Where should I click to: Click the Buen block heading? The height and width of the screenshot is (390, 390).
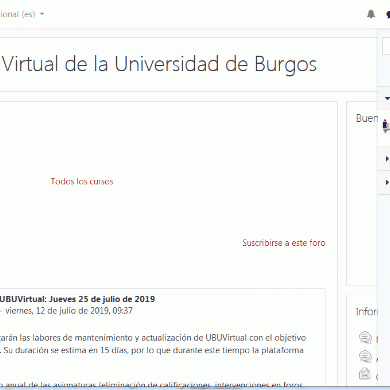367,118
